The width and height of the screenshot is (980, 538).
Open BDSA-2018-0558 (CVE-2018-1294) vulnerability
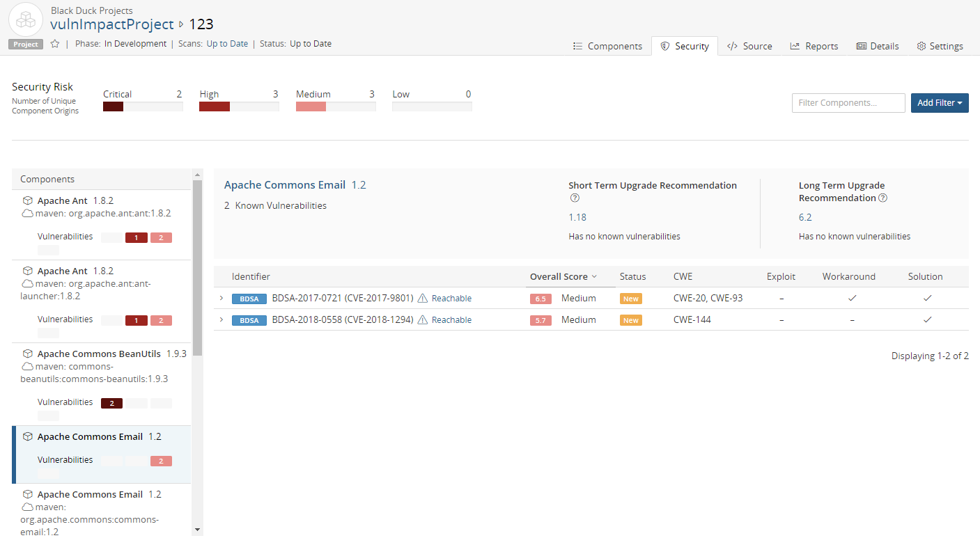tap(343, 320)
